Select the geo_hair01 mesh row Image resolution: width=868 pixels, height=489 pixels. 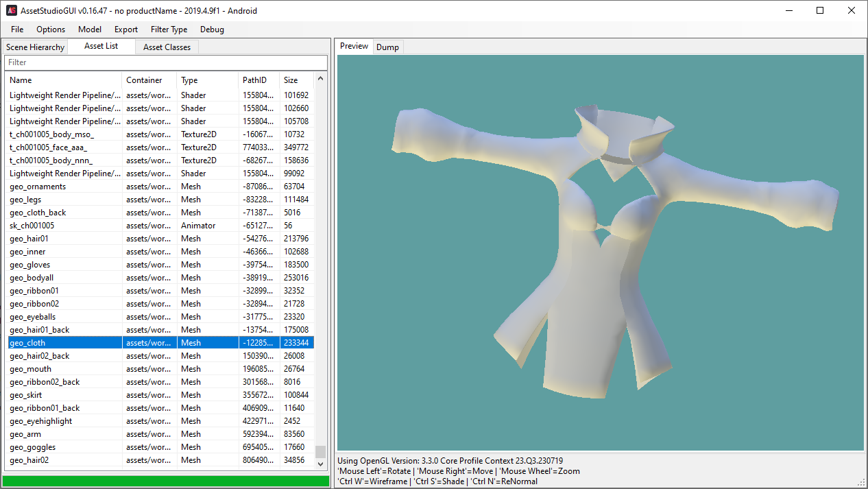coord(160,239)
